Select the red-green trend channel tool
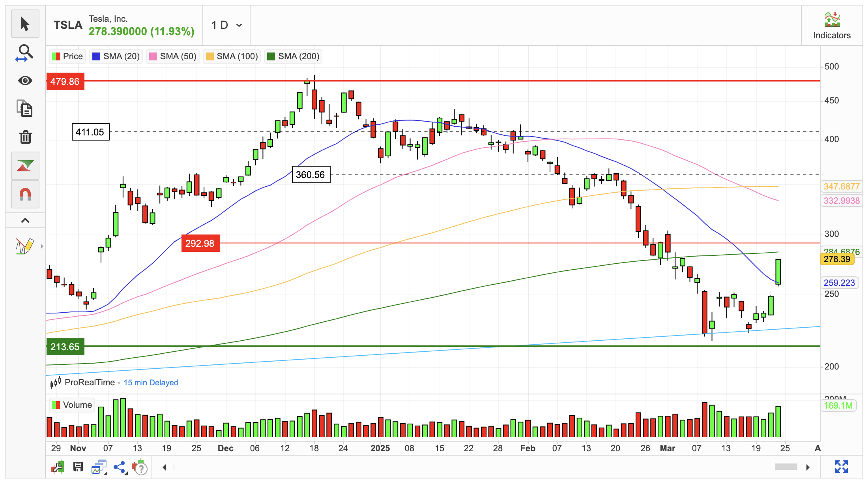 pyautogui.click(x=25, y=166)
